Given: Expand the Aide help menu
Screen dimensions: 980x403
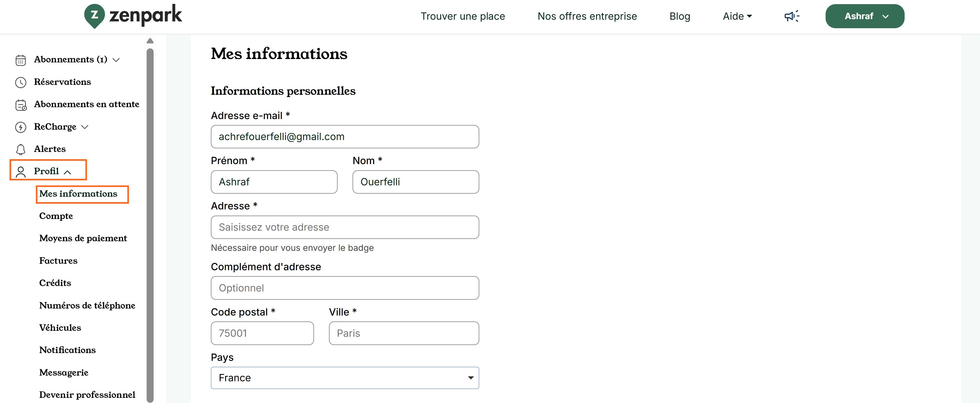Looking at the screenshot, I should (x=737, y=16).
